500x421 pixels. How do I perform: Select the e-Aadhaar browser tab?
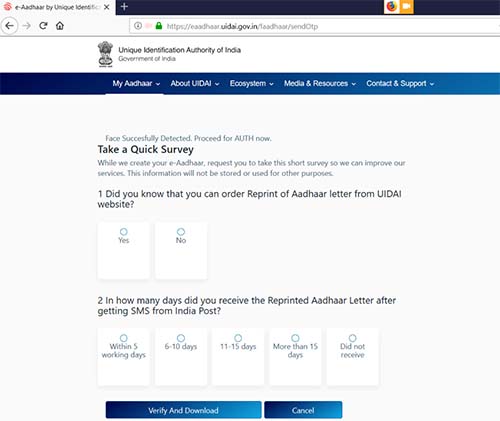coord(57,7)
